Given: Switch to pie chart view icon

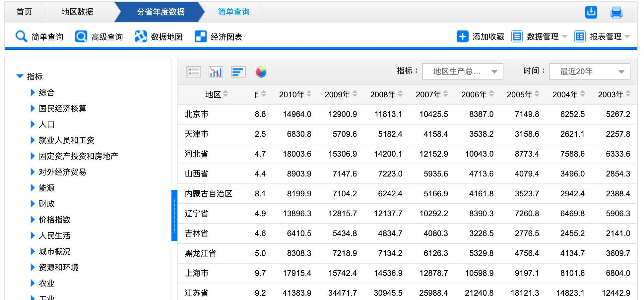Looking at the screenshot, I should click(261, 72).
